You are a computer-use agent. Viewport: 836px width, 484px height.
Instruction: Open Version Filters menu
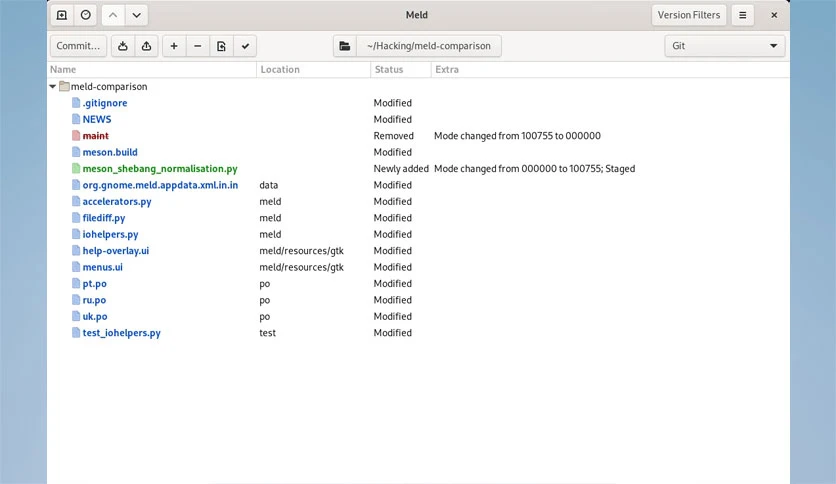pyautogui.click(x=688, y=15)
